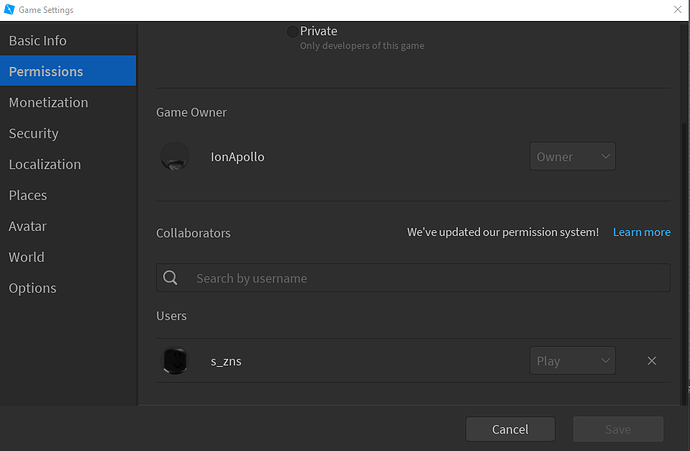The image size is (690, 451).
Task: Open the Owner permission dropdown
Action: pos(572,157)
